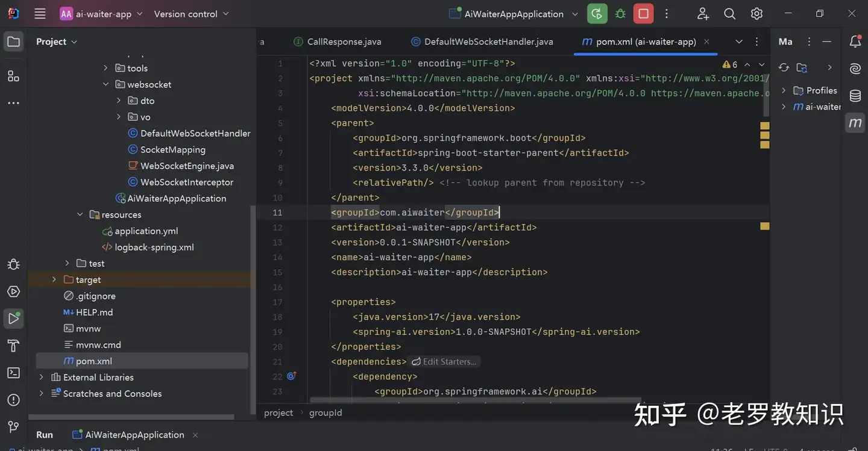This screenshot has width=868, height=451.
Task: Go to previous highlighted problem
Action: tap(747, 64)
